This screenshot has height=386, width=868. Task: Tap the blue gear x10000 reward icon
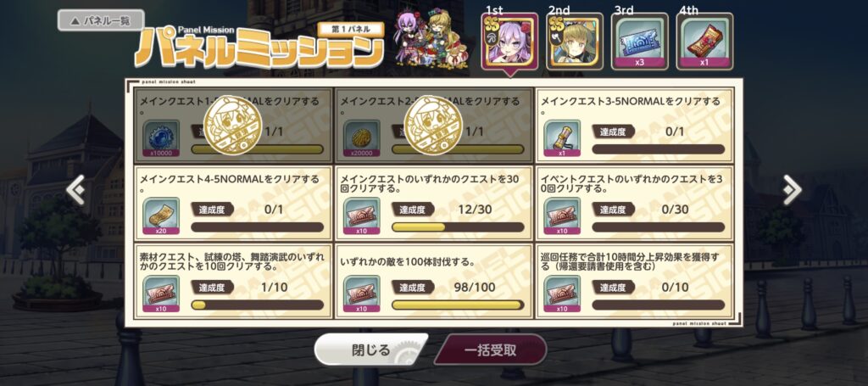tap(161, 138)
